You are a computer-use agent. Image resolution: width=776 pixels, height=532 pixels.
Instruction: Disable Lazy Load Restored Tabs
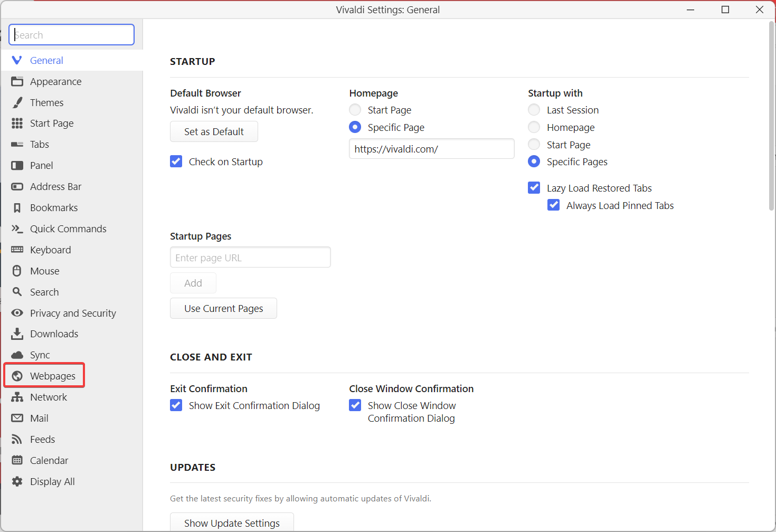pyautogui.click(x=534, y=188)
